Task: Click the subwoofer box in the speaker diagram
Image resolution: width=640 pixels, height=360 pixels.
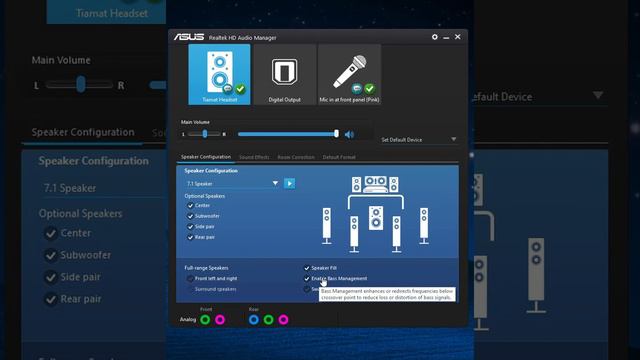Action: (376, 218)
